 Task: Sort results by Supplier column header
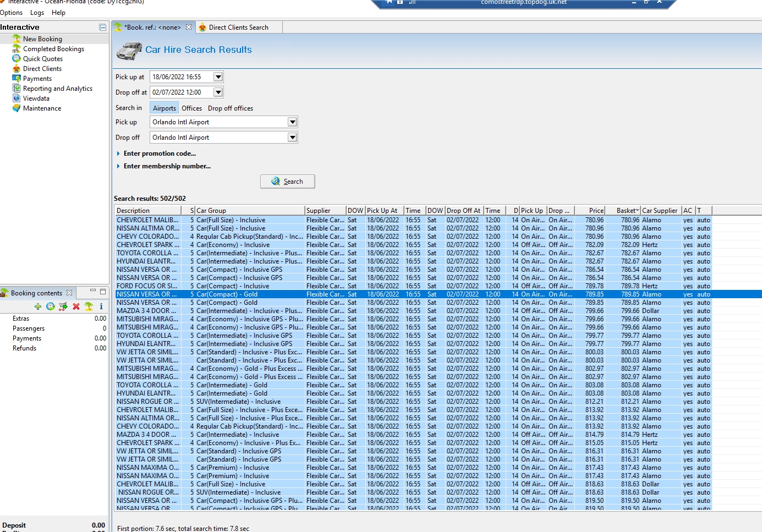click(325, 211)
